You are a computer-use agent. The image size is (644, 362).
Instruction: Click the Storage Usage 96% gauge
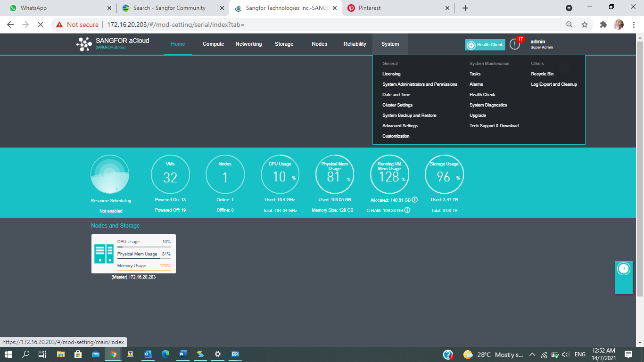(x=444, y=174)
